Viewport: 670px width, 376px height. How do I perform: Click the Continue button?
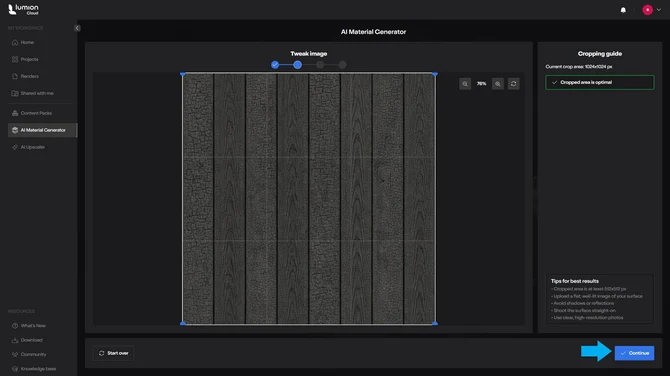[634, 353]
